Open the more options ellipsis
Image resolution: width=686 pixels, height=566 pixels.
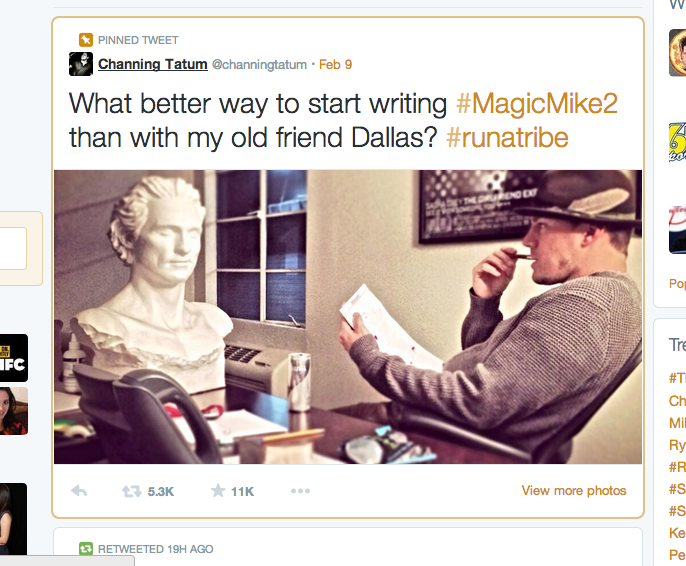pyautogui.click(x=300, y=491)
